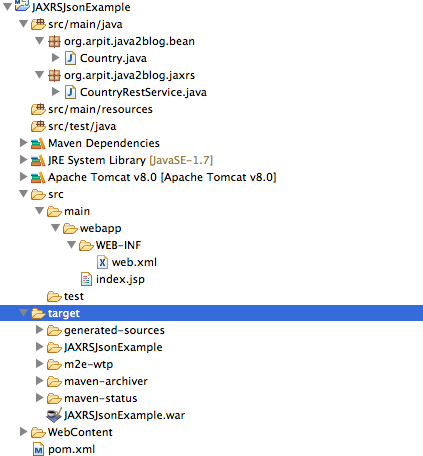Click the JAXRSJsonExample.war archive icon
Image resolution: width=423 pixels, height=456 pixels.
click(x=54, y=415)
